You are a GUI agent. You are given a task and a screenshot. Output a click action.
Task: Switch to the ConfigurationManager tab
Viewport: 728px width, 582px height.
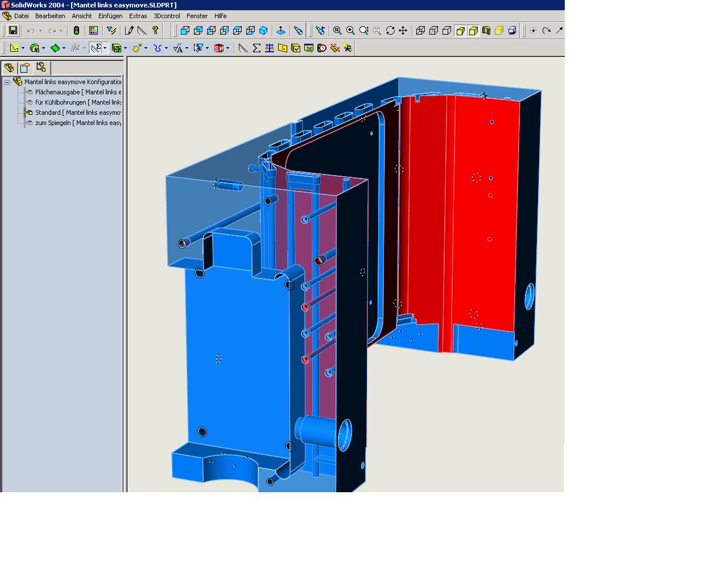coord(41,68)
